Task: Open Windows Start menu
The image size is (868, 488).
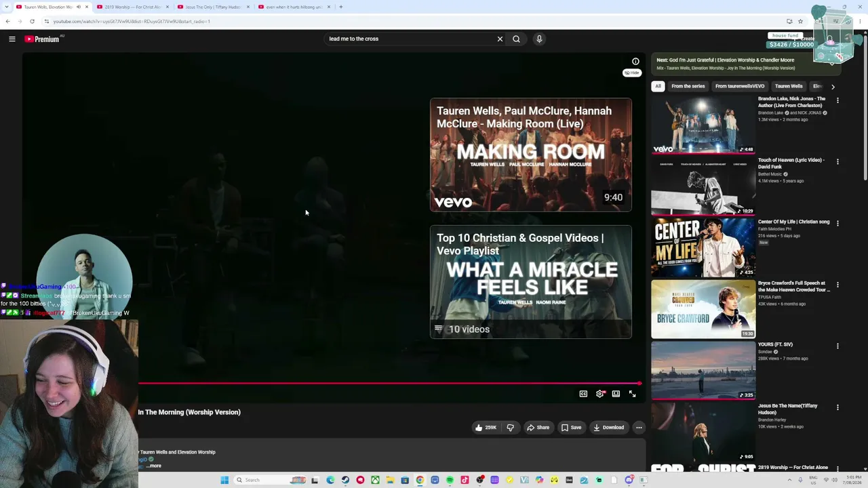Action: point(224,480)
